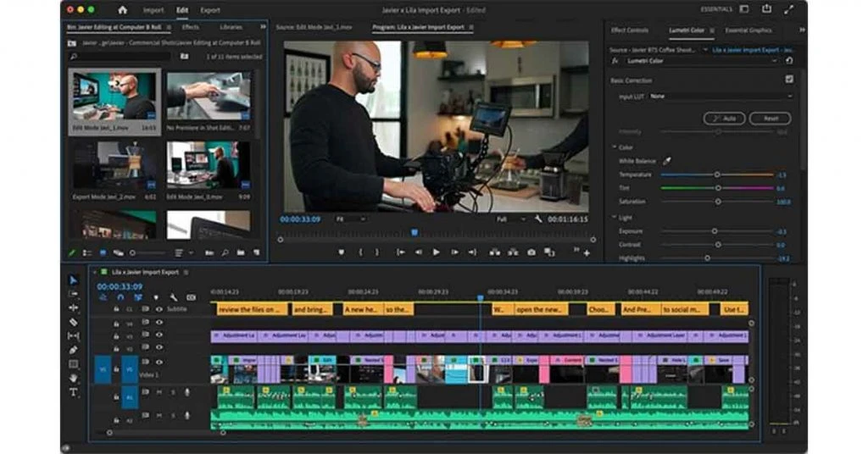Step back one frame in program monitor
Viewport: 868px width, 454px height.
[419, 252]
